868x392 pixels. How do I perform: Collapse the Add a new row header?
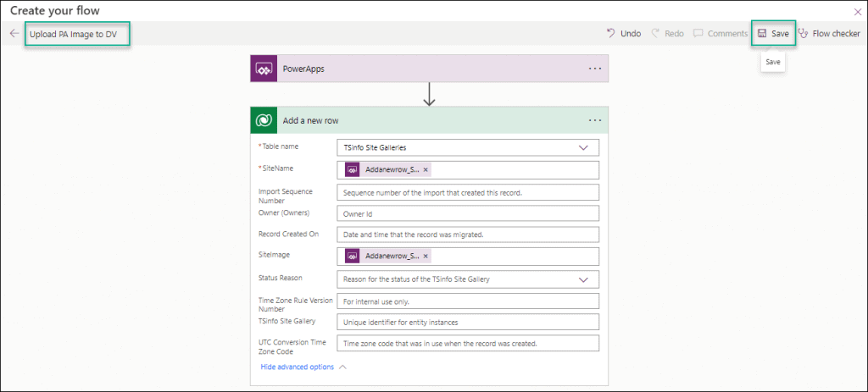click(429, 120)
